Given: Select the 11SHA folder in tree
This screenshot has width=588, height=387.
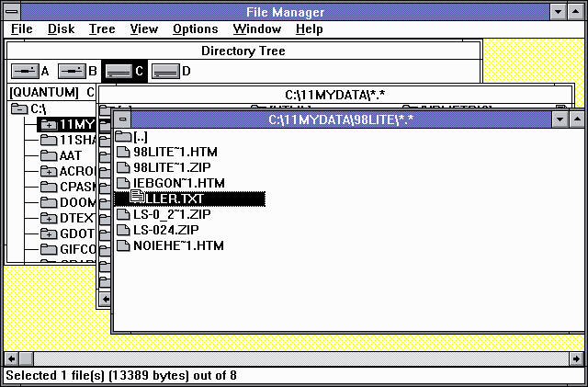Looking at the screenshot, I should (49, 140).
